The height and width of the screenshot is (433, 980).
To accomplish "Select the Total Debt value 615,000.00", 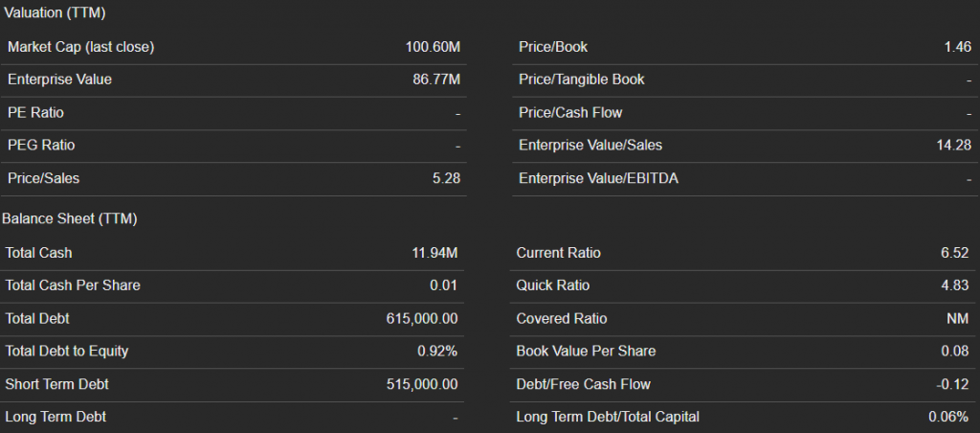I will point(421,318).
